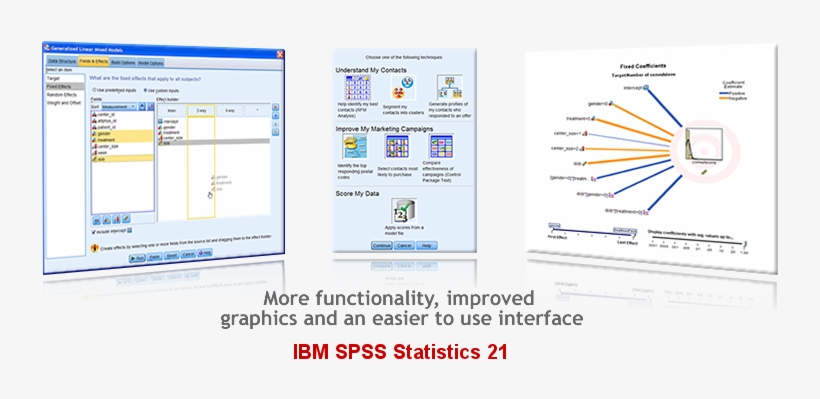Open the RFM Analysis best contacts icon
This screenshot has height=399, width=820.
click(357, 87)
